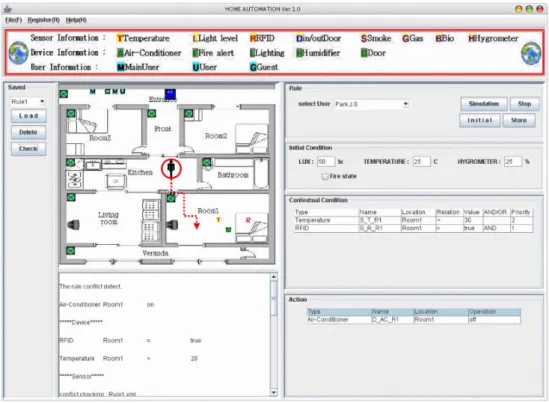Click the S_T_R1 name cell

[380, 220]
